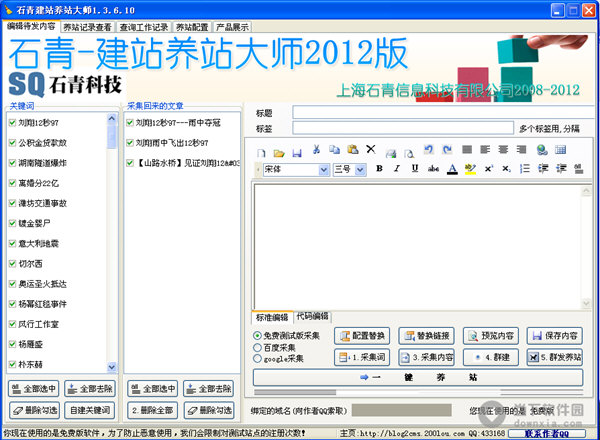Undo the last edit

coord(429,150)
